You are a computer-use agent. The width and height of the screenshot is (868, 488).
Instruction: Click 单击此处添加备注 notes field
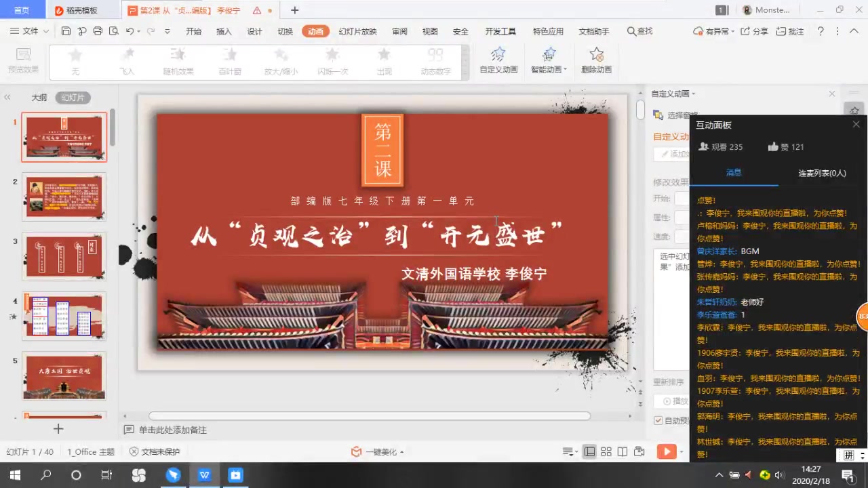tap(173, 430)
